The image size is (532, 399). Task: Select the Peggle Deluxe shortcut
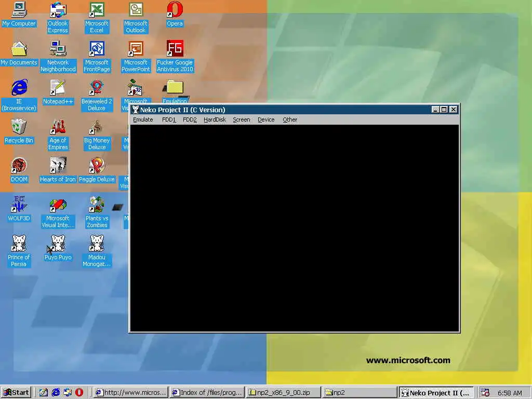(x=97, y=170)
